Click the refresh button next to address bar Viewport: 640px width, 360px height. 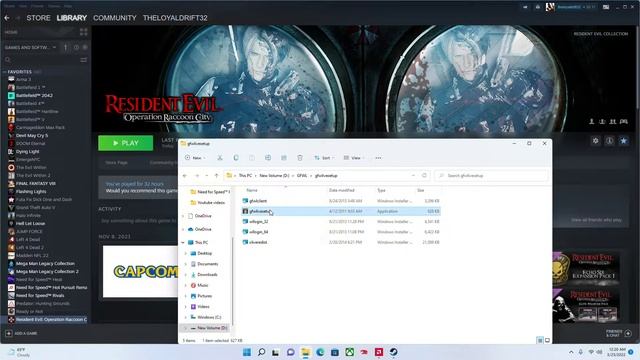424,176
